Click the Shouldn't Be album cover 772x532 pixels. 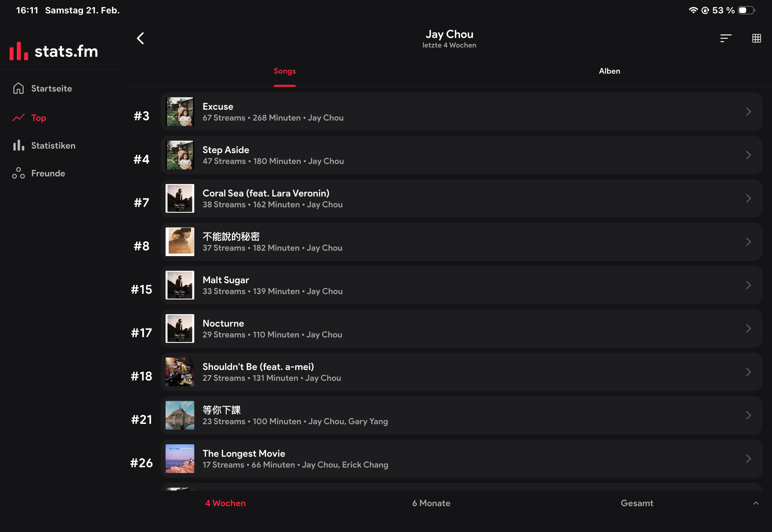pos(180,372)
